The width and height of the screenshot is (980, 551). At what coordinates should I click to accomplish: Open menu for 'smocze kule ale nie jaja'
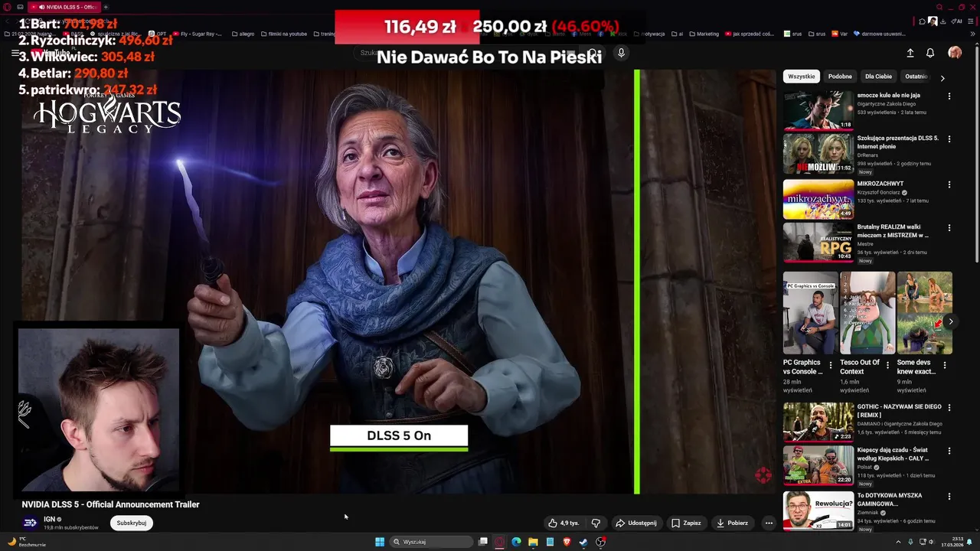click(949, 96)
